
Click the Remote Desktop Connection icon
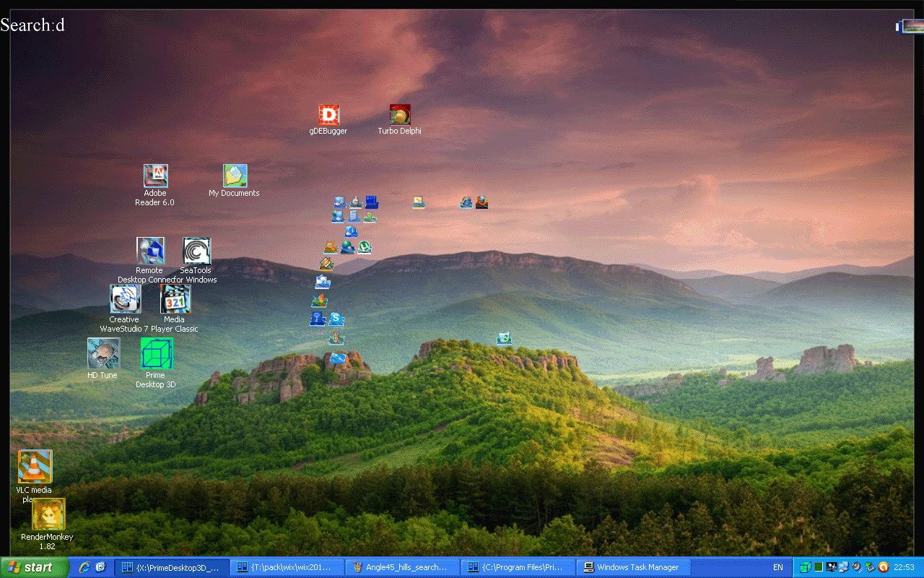pyautogui.click(x=150, y=251)
